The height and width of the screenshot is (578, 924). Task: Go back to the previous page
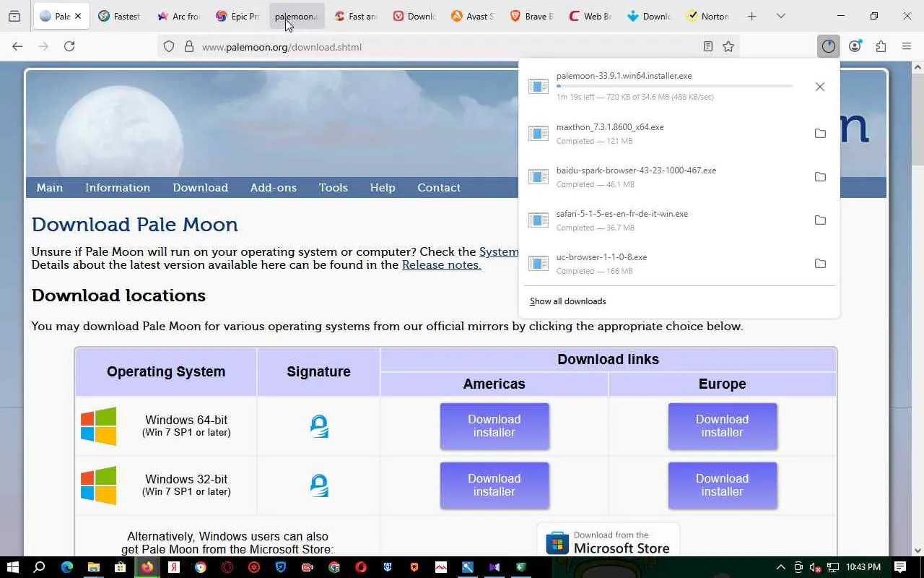17,46
